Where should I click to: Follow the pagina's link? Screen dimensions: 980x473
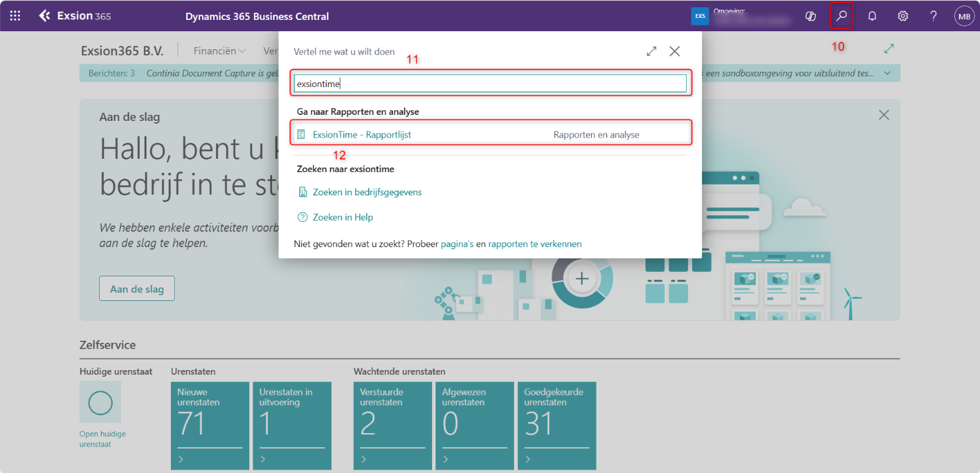(457, 244)
